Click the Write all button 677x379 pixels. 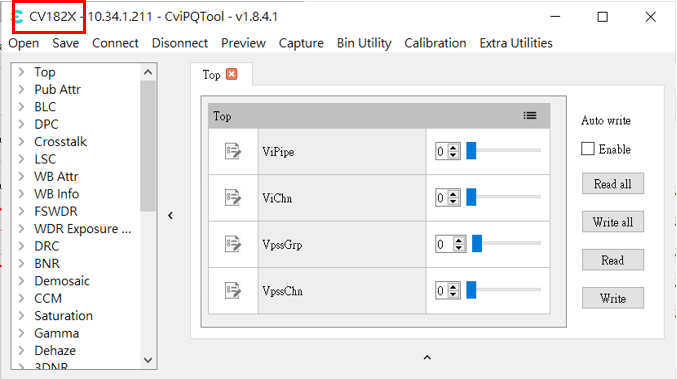click(x=613, y=222)
